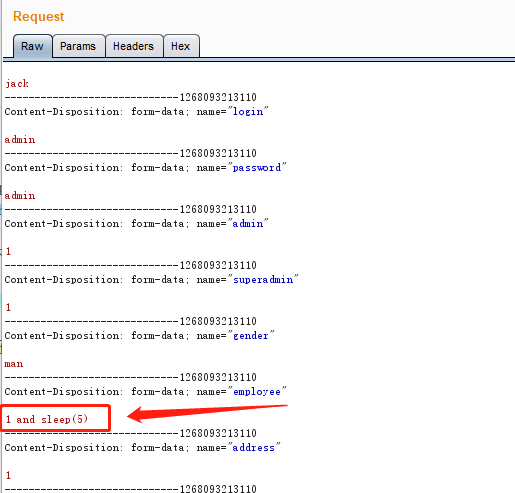This screenshot has width=515, height=493.
Task: Click the '1' value under superadmin field
Action: point(8,307)
